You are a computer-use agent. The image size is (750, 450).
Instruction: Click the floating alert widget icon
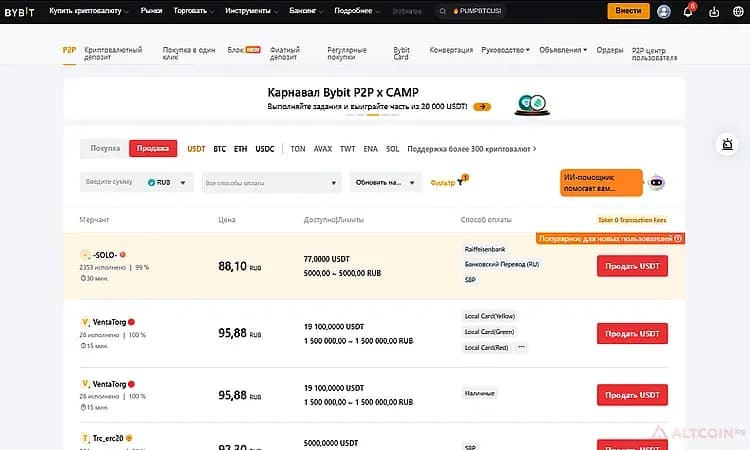click(727, 144)
